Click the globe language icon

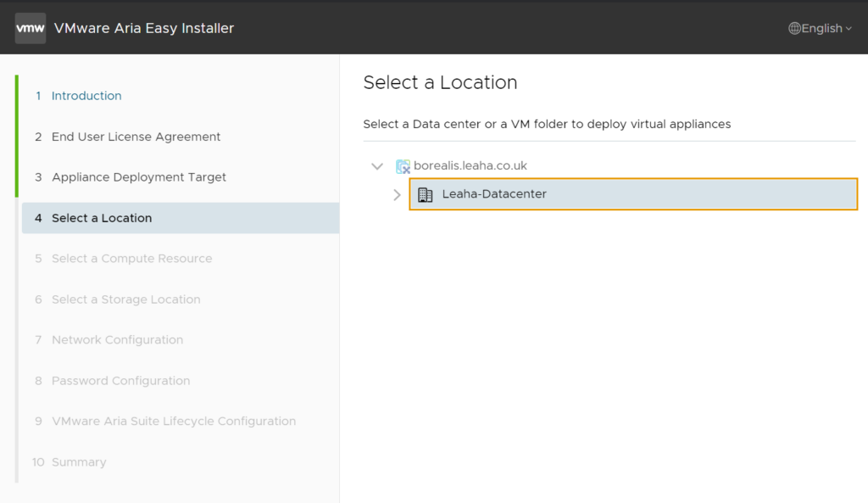[794, 28]
